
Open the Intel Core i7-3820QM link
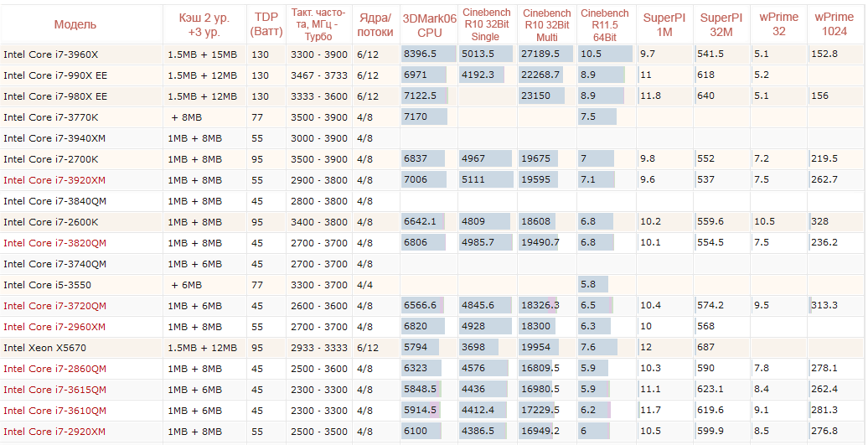(54, 243)
